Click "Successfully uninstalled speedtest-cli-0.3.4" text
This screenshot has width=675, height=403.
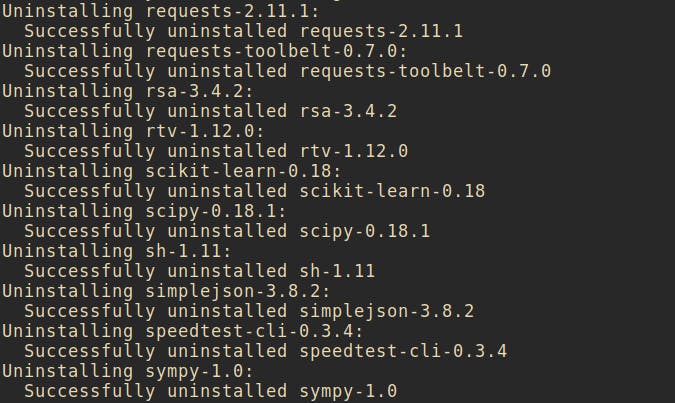[x=265, y=350]
